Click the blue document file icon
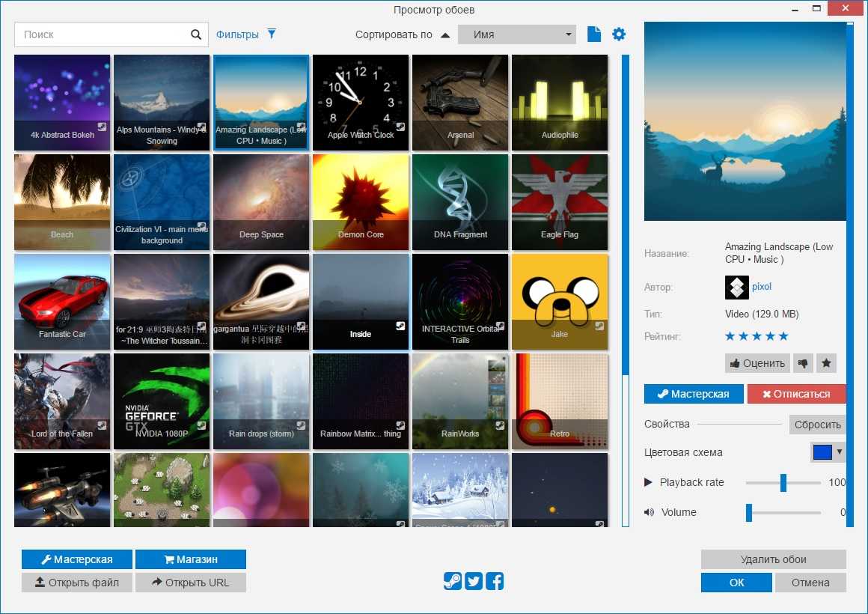 594,34
